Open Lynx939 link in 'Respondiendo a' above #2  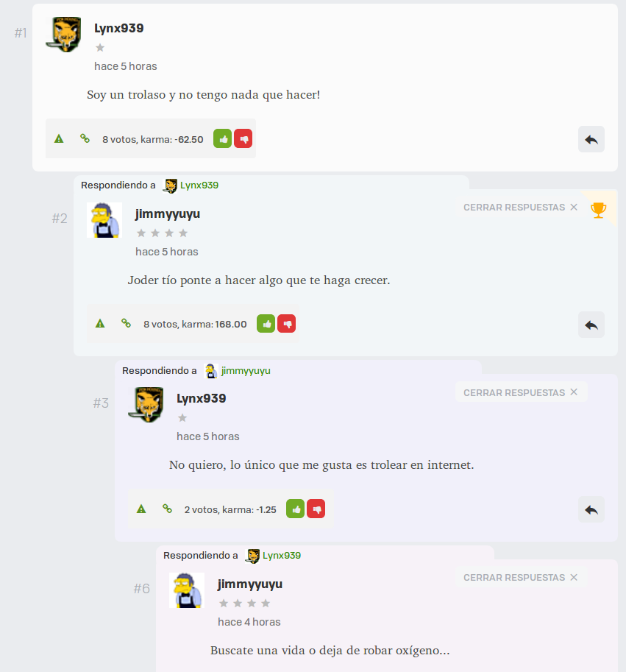coord(199,185)
